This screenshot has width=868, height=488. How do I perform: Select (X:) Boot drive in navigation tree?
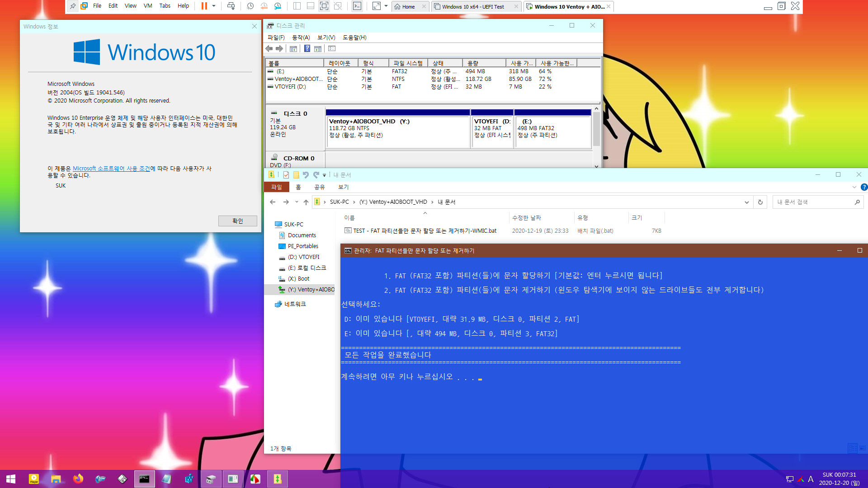tap(298, 279)
